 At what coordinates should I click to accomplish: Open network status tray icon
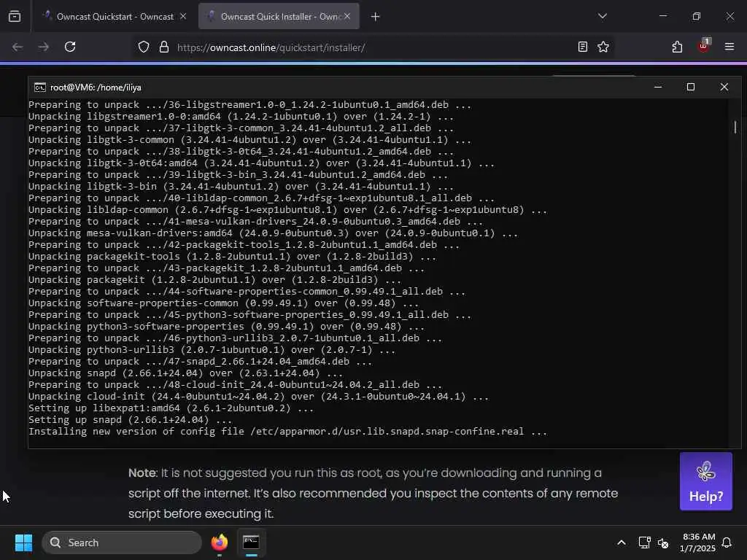(644, 542)
